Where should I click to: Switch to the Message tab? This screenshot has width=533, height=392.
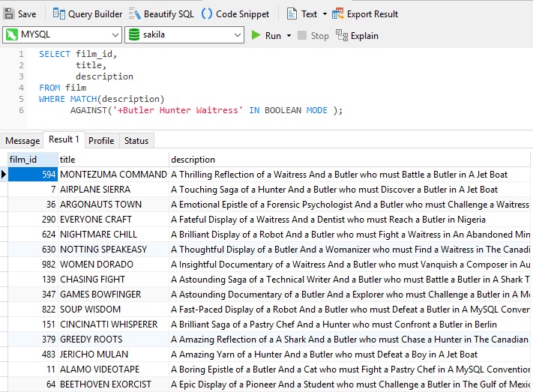22,141
